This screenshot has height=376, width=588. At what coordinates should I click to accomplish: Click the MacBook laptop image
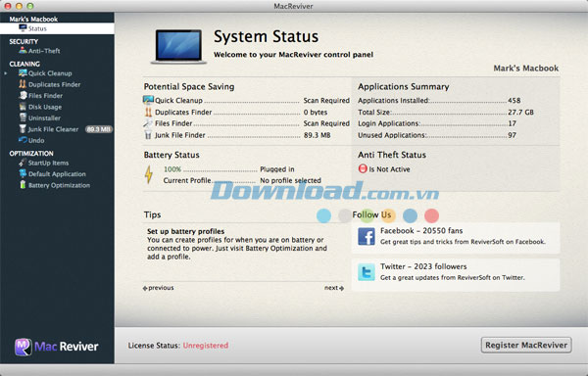[178, 47]
